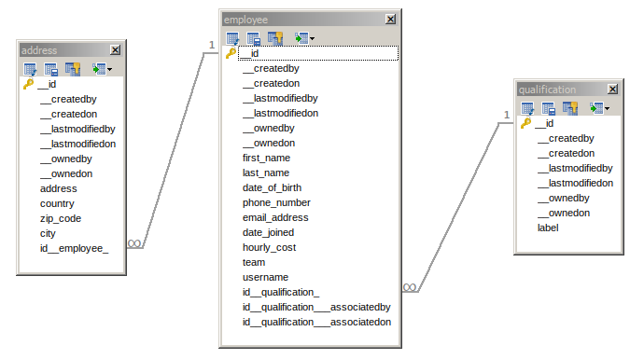This screenshot has height=359, width=644.
Task: Click the table-with-calculator icon in qualification window
Action: 548,109
